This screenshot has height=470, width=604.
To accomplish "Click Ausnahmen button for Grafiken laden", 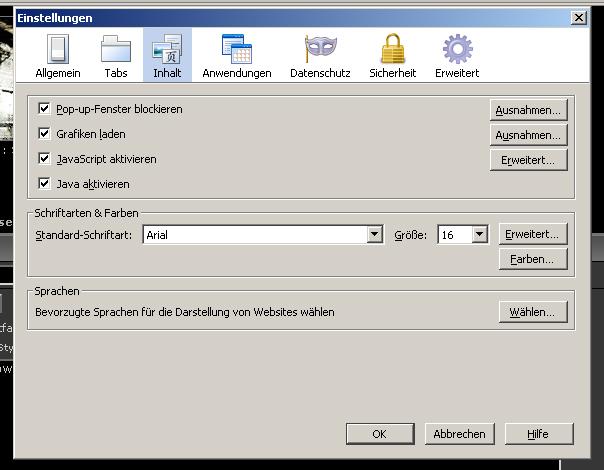I will tap(528, 135).
